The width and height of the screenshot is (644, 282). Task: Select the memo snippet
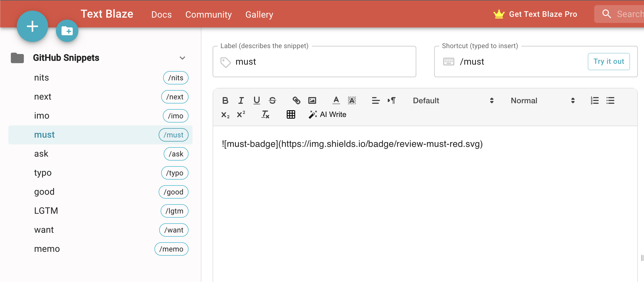pyautogui.click(x=100, y=249)
